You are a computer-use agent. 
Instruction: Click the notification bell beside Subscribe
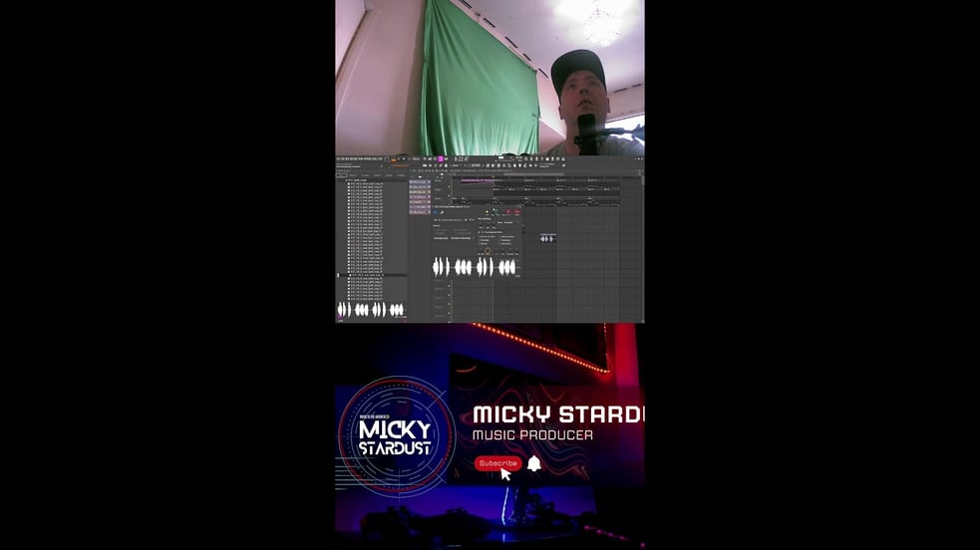click(533, 463)
